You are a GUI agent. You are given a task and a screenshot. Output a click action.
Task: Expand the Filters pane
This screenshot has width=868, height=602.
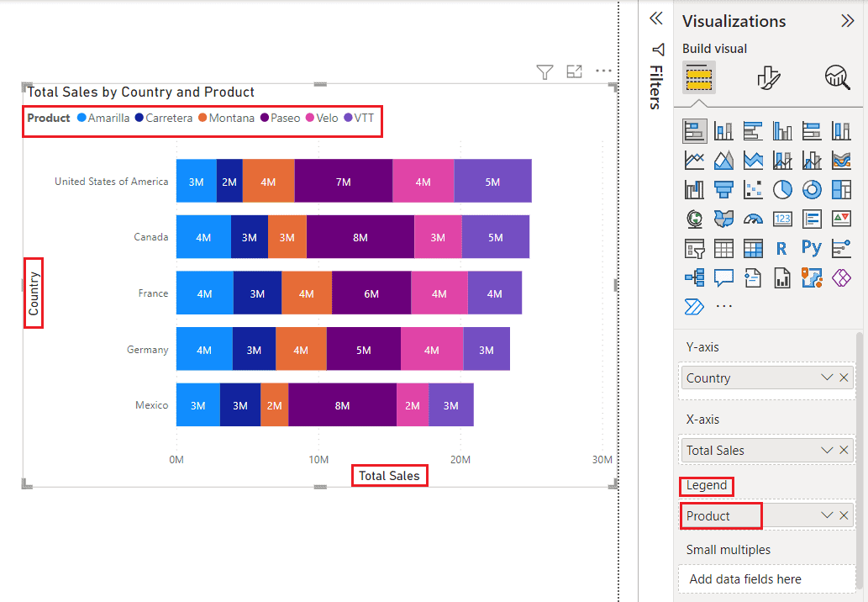click(656, 18)
